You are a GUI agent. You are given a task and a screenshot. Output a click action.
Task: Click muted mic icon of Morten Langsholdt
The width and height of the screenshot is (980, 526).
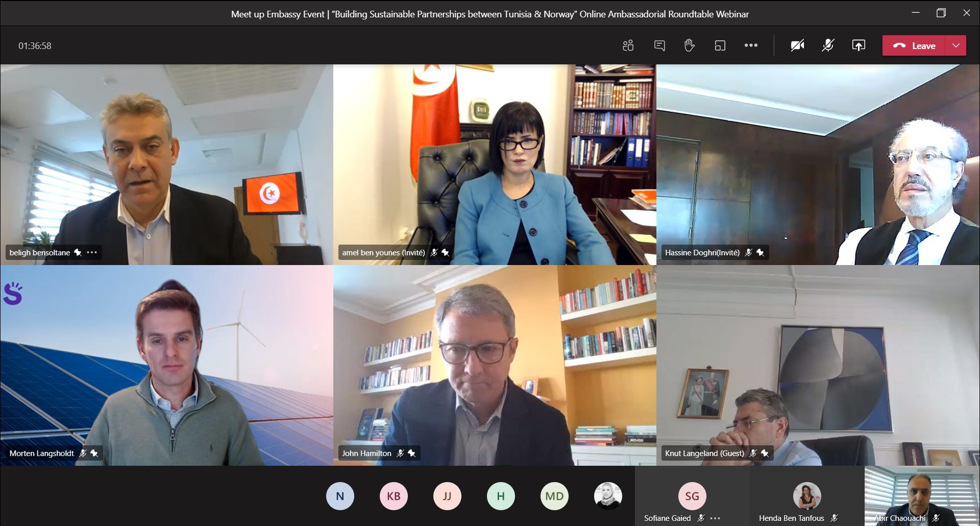click(83, 453)
